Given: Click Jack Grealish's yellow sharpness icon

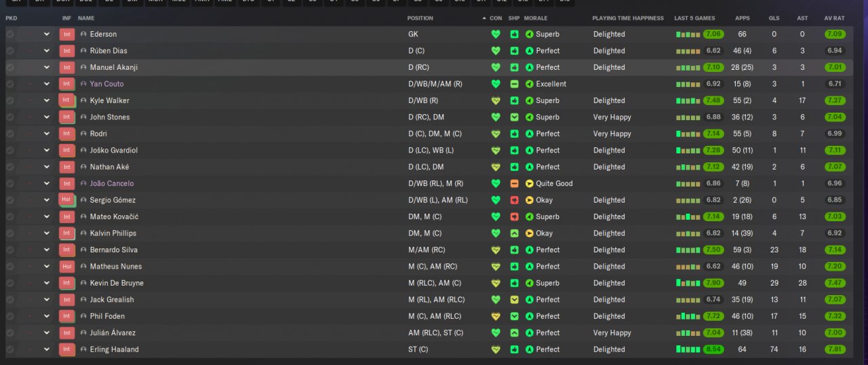Looking at the screenshot, I should pyautogui.click(x=515, y=299).
